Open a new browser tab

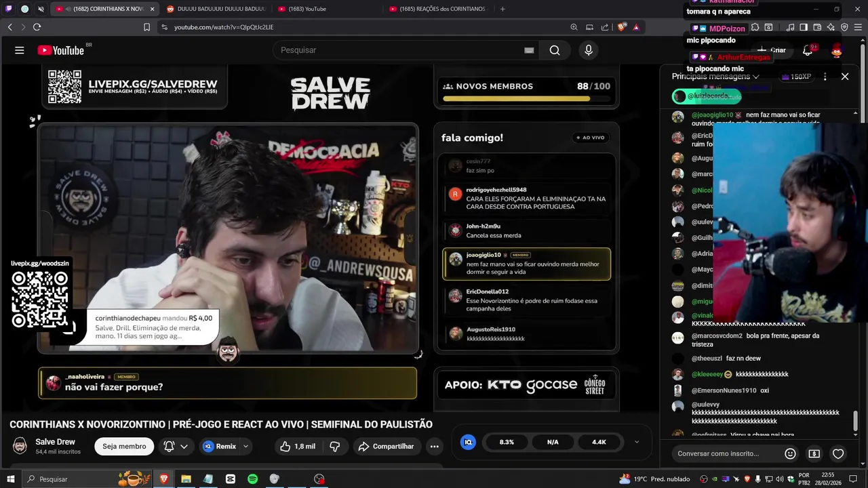pos(502,9)
